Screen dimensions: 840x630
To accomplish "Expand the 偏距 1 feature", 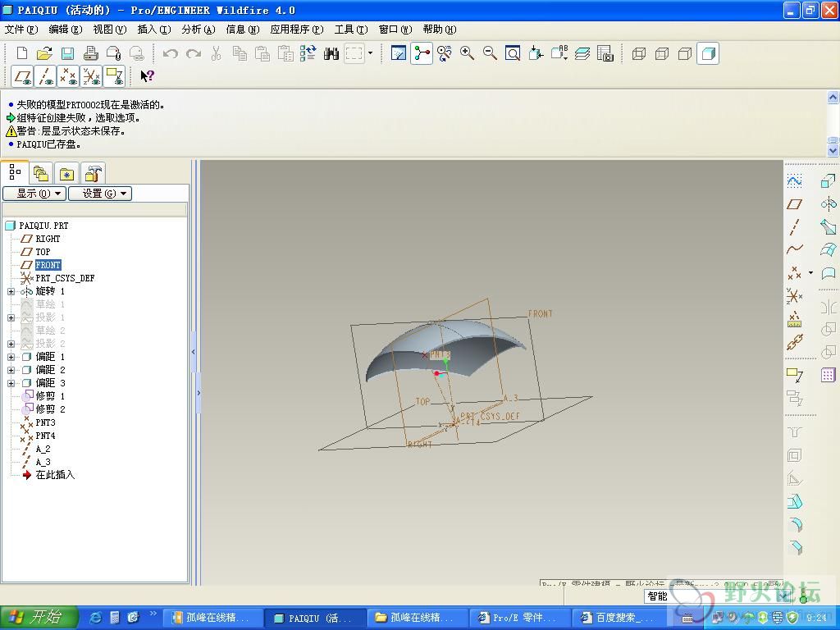I will click(11, 357).
